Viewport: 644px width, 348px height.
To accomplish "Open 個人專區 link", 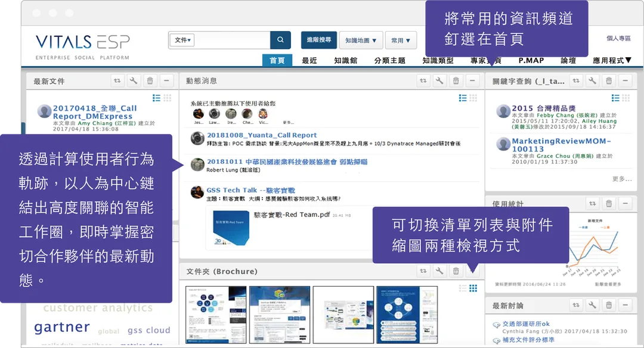I will [x=618, y=38].
